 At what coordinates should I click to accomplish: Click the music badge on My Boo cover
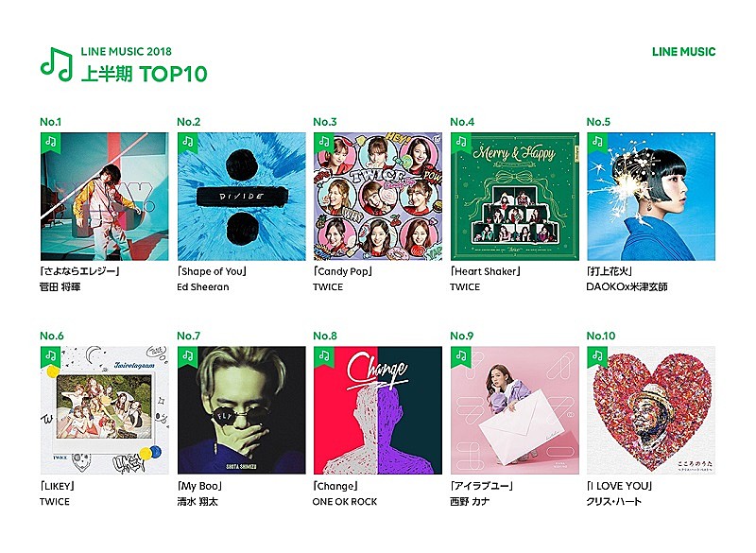(187, 355)
